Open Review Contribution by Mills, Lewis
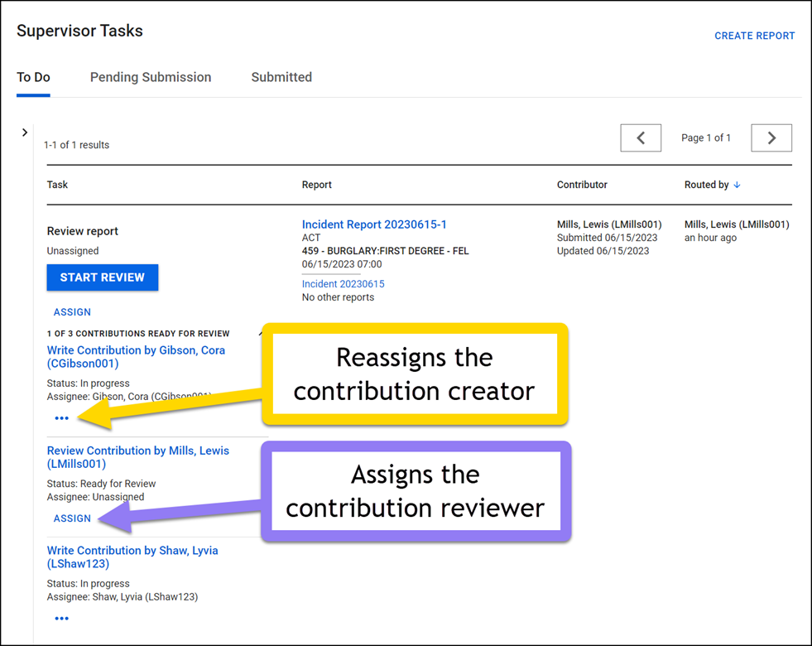Screen dimensions: 812x646 tap(137, 456)
